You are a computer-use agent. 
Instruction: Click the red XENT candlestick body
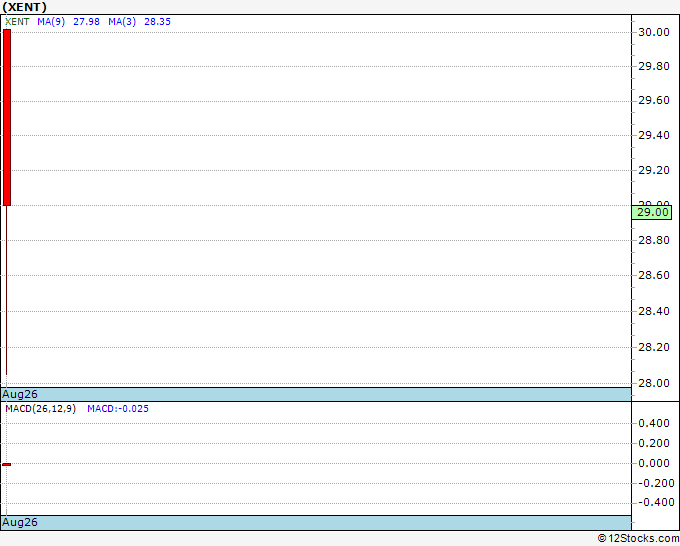pyautogui.click(x=7, y=117)
